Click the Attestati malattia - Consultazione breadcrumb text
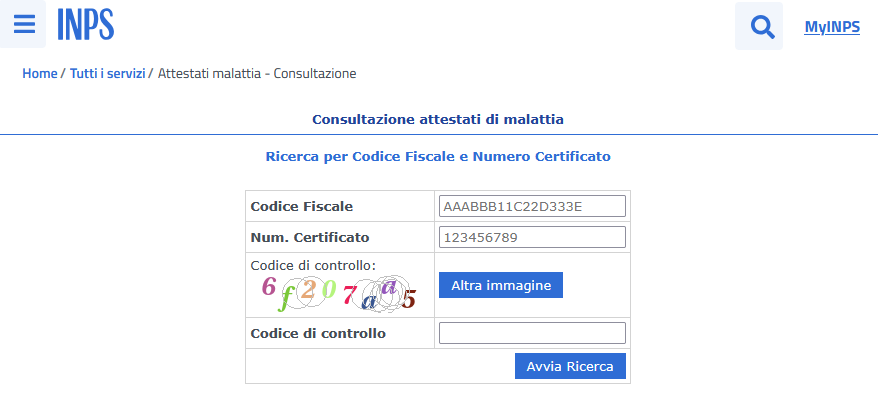This screenshot has width=878, height=402. 257,74
